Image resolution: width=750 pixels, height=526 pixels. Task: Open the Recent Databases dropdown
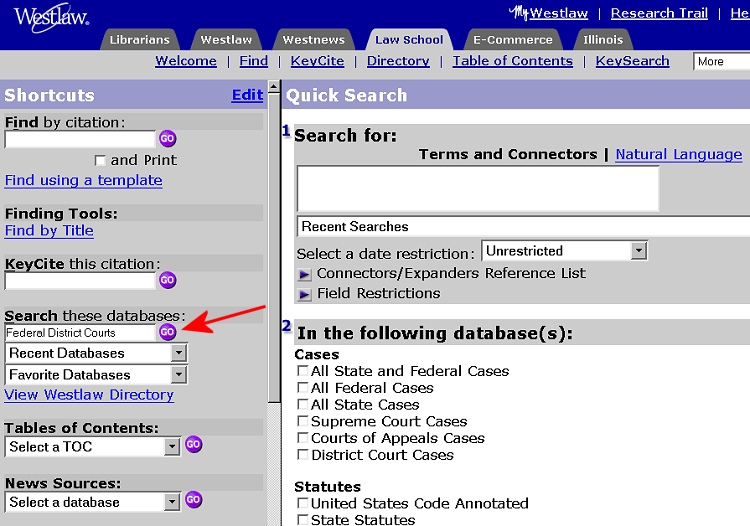tap(96, 353)
